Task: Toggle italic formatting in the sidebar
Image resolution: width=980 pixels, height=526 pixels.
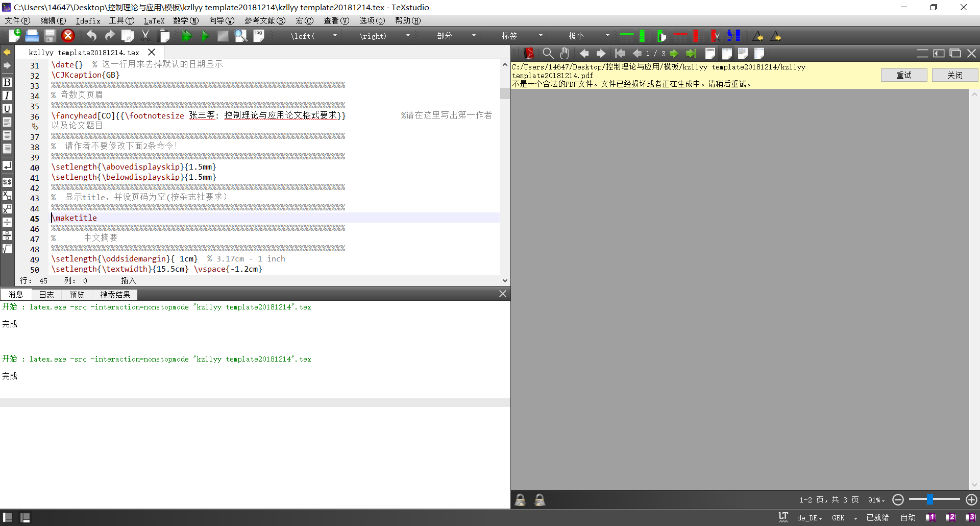Action: pyautogui.click(x=7, y=95)
